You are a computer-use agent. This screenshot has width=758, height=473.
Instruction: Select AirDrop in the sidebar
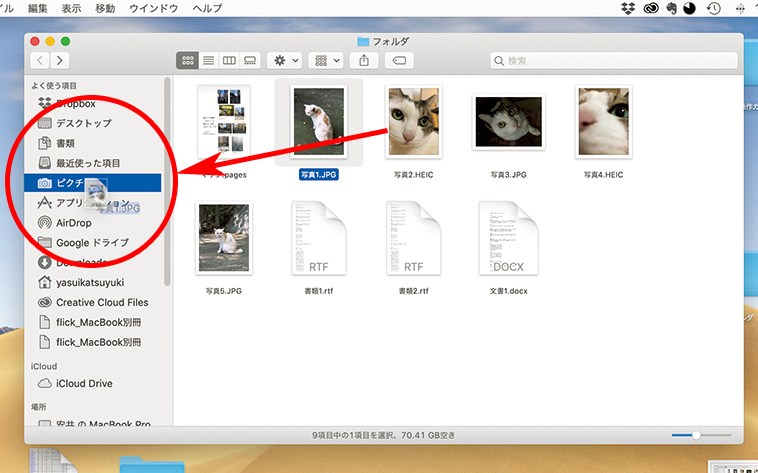coord(74,223)
